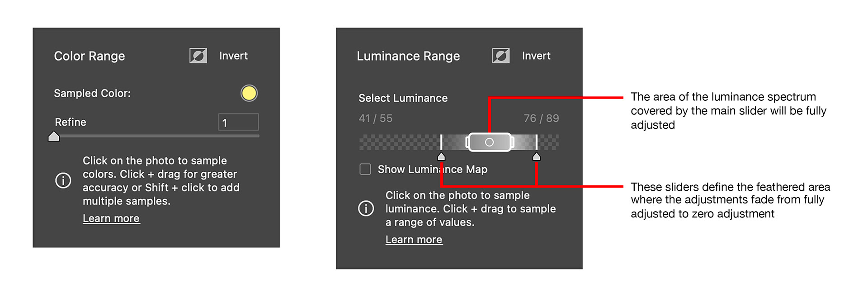Click the main luminance range slider knob
868x307 pixels.
coord(489,142)
